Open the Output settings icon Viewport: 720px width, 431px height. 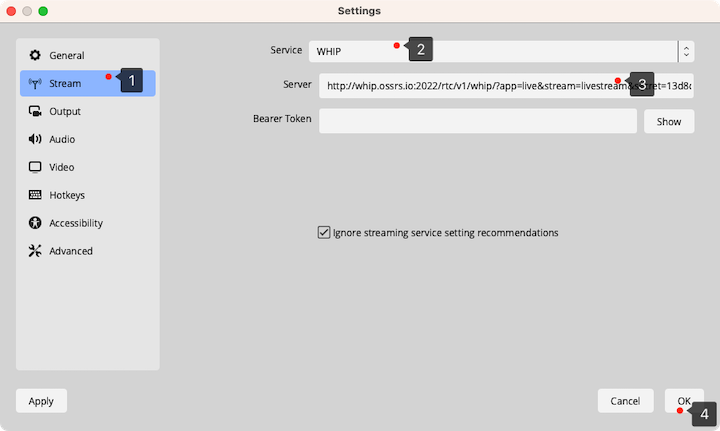pos(35,112)
